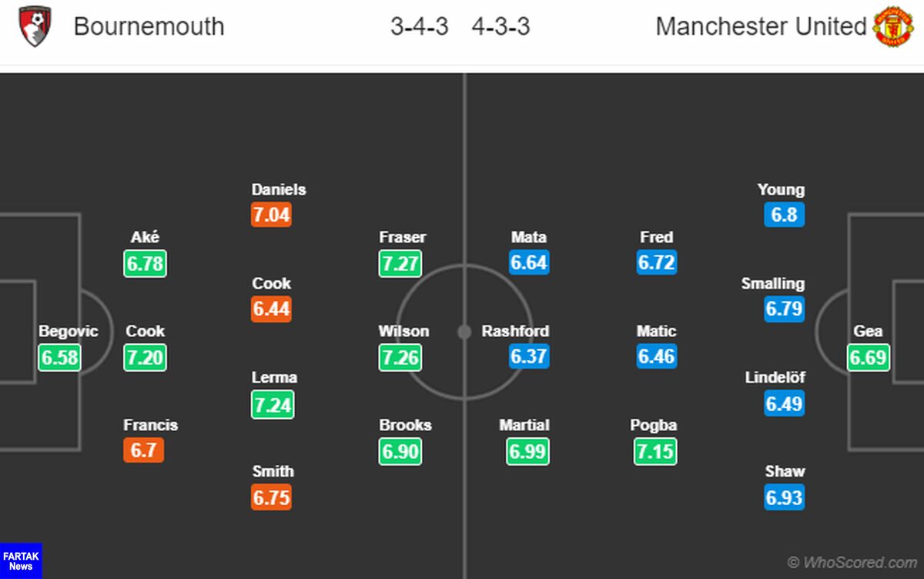Open the Bournemouth team name link
924x579 pixels.
(x=149, y=27)
